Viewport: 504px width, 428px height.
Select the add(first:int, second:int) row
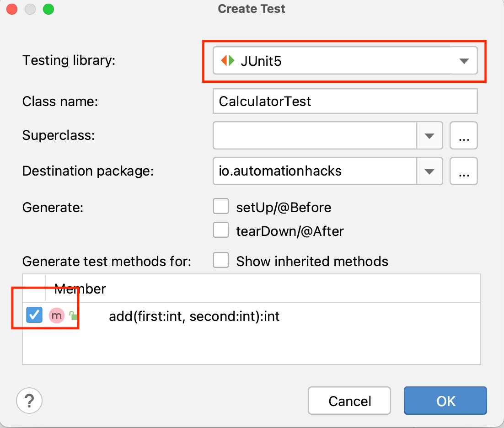click(x=194, y=316)
